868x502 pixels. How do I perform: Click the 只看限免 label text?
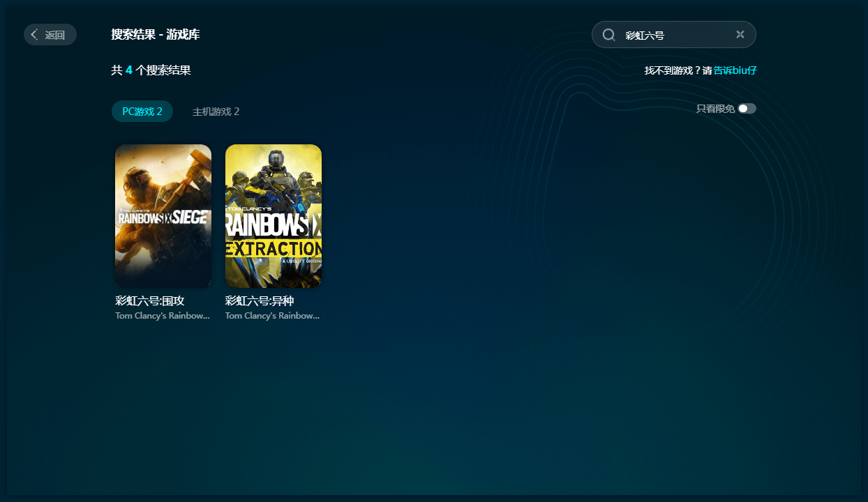tap(714, 109)
